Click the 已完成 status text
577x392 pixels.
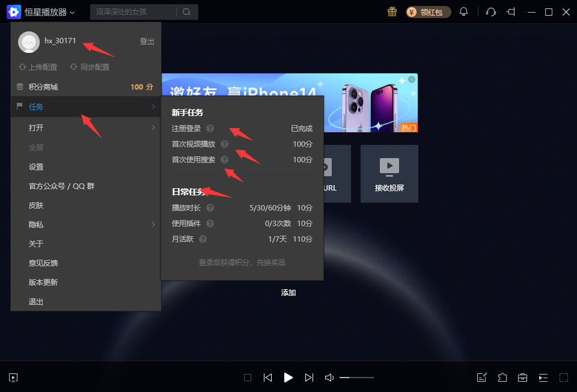[302, 129]
